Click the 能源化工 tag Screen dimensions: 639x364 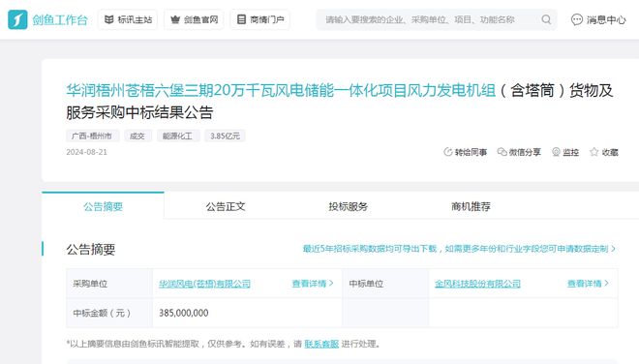[x=178, y=136]
